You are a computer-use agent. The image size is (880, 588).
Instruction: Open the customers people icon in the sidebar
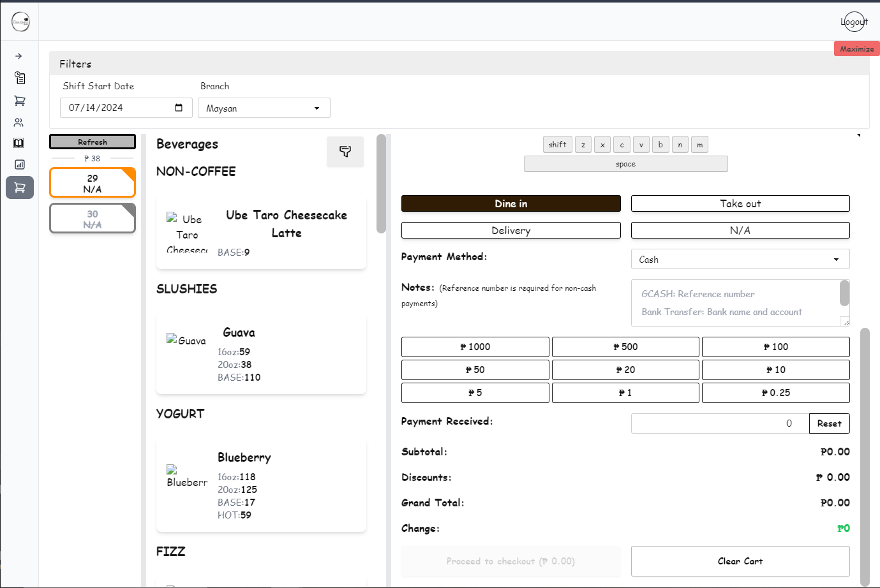click(20, 122)
